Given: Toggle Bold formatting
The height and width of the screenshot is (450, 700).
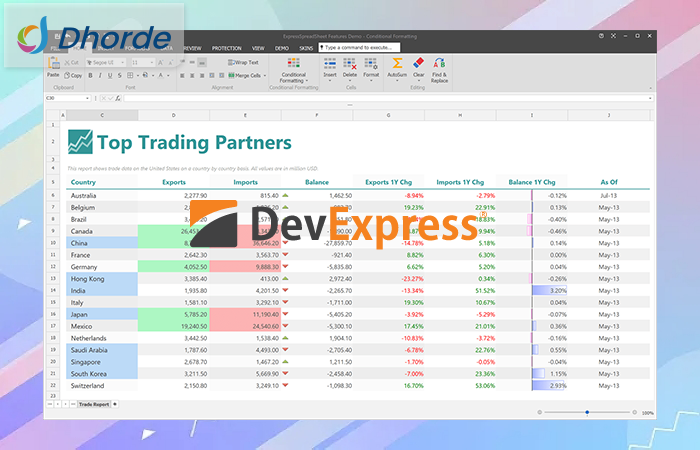Looking at the screenshot, I should click(x=90, y=75).
